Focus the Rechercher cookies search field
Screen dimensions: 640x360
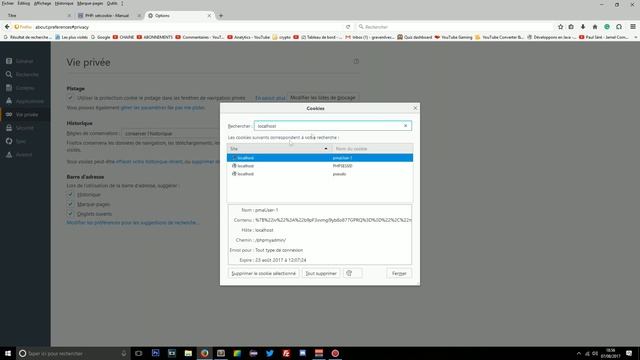333,126
